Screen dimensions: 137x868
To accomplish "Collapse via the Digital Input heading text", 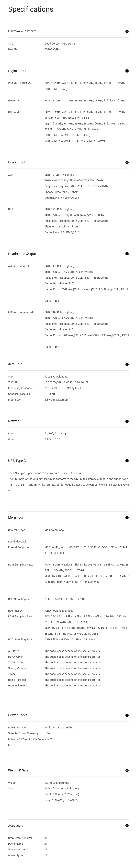I will (x=17, y=71).
